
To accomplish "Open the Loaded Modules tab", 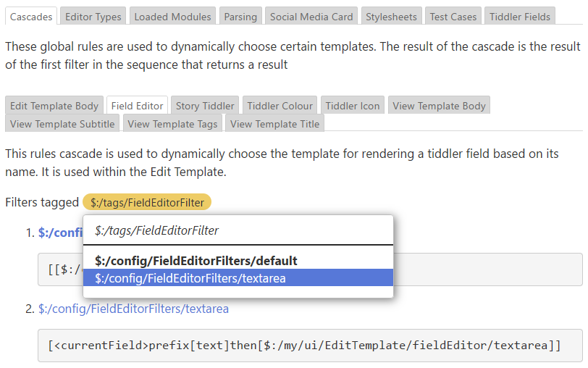I will [x=173, y=17].
